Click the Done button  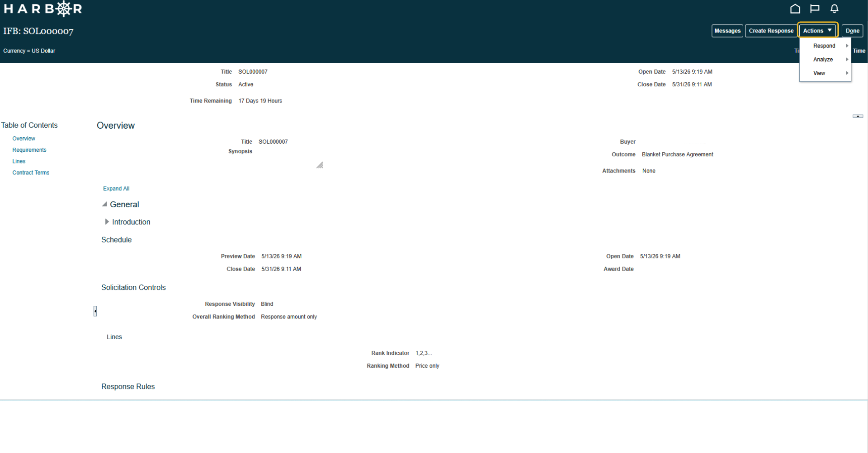852,31
